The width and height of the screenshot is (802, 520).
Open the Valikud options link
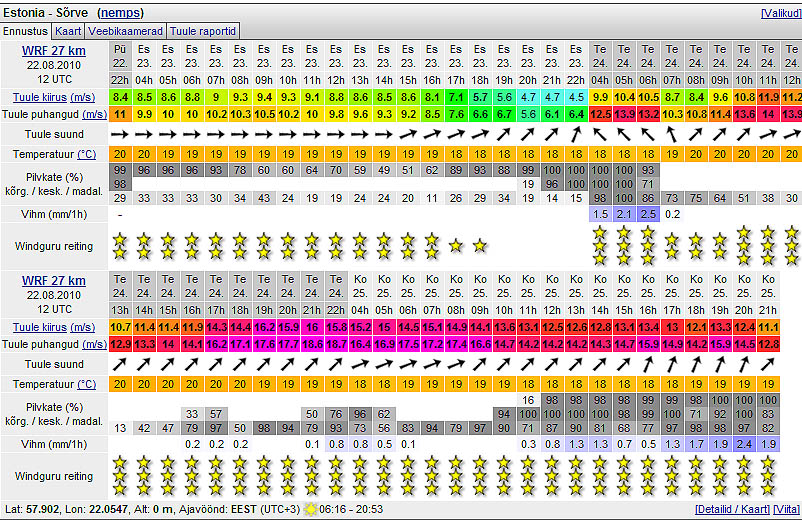(780, 13)
